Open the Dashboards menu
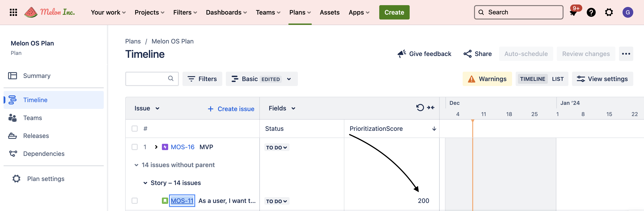The image size is (644, 211). (x=226, y=12)
